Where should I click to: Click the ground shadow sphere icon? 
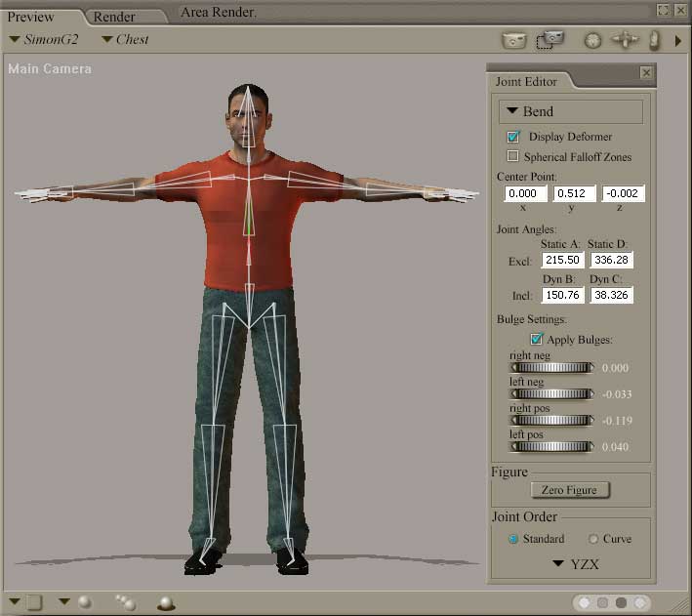click(x=166, y=602)
